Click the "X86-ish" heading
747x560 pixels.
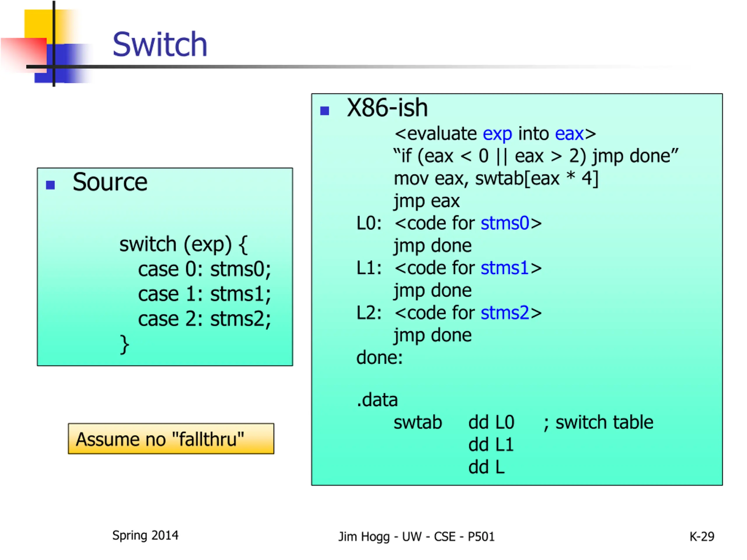click(x=387, y=108)
